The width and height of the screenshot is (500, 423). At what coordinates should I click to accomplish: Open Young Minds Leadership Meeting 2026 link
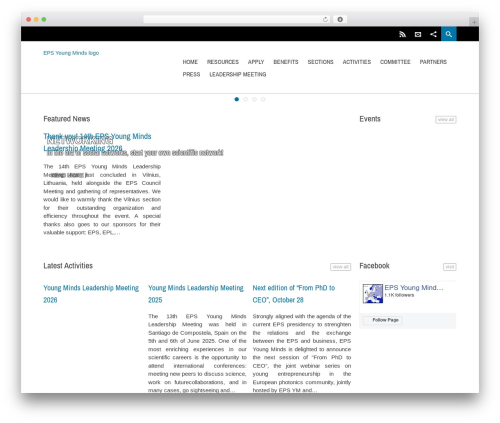pos(91,294)
